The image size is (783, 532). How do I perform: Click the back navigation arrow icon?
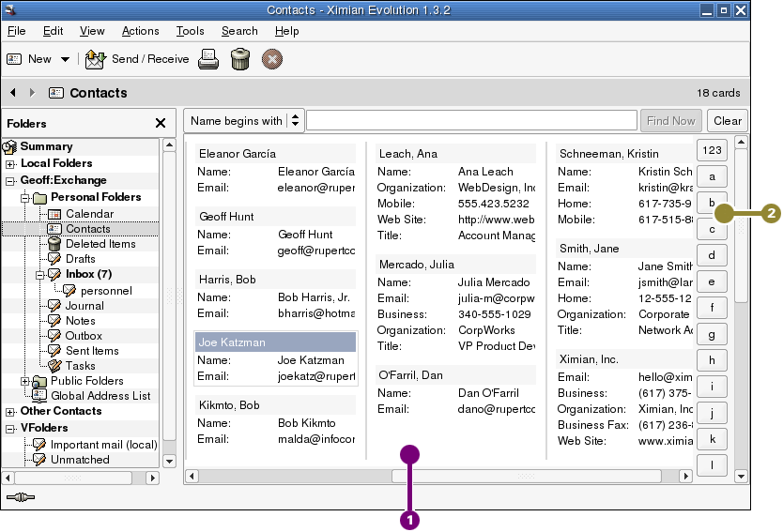13,93
